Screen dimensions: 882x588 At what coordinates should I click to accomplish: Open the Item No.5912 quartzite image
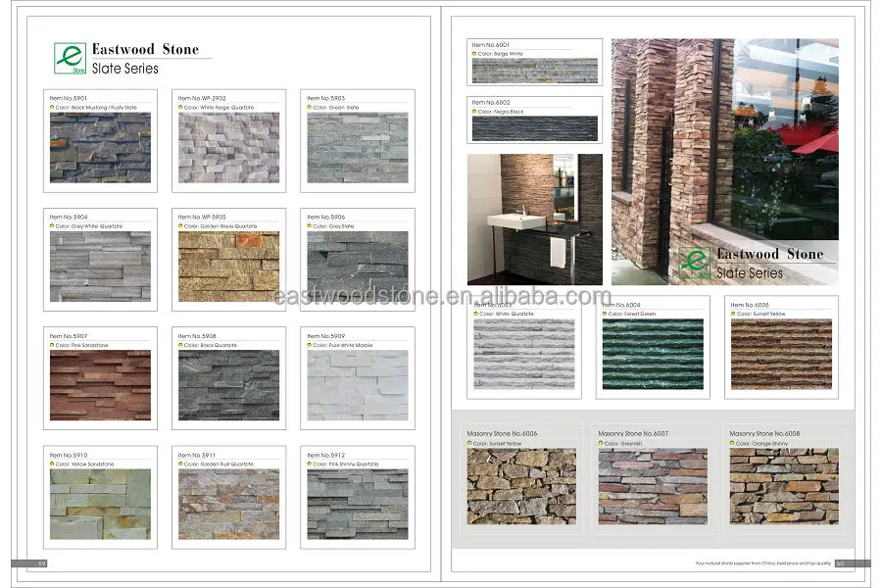358,504
